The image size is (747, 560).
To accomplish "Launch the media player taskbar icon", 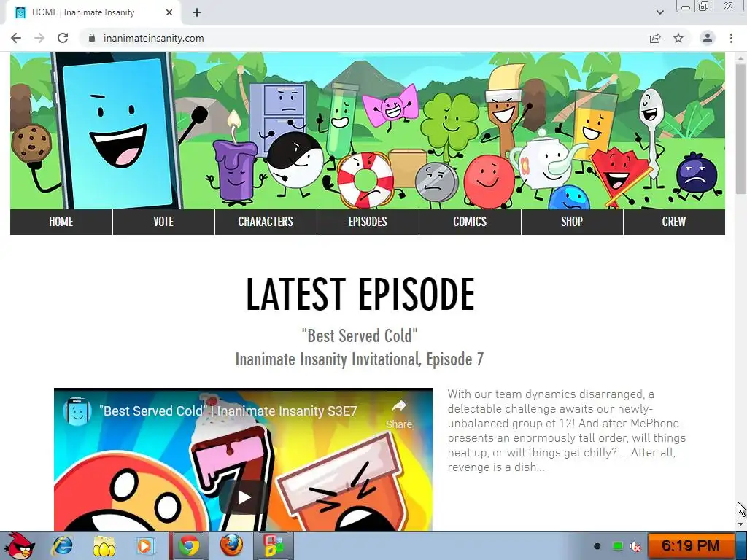I will (145, 545).
